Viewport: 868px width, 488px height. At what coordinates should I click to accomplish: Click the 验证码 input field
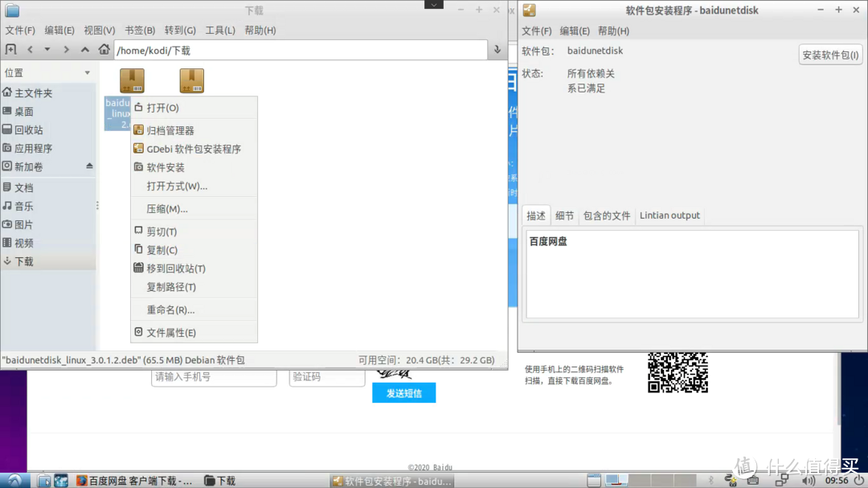(x=327, y=377)
